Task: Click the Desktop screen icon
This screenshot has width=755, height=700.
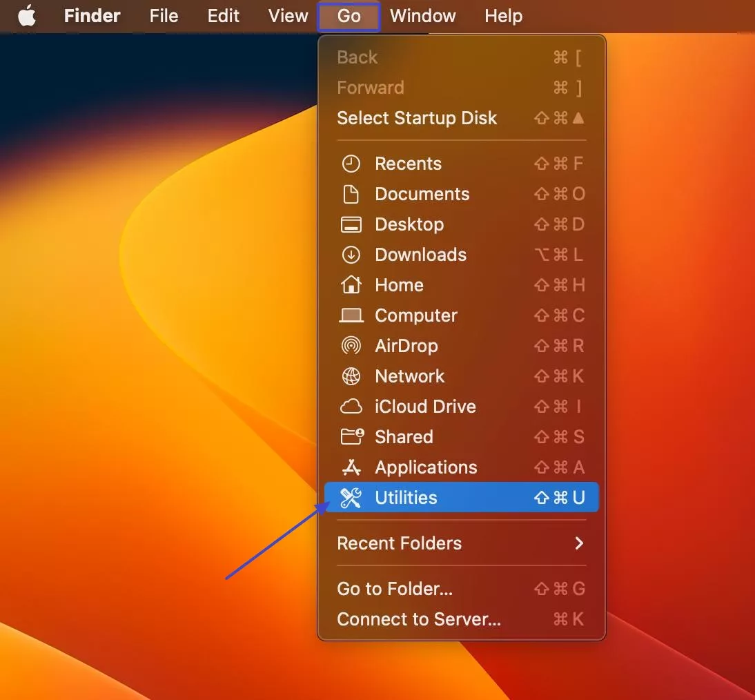Action: pos(351,224)
